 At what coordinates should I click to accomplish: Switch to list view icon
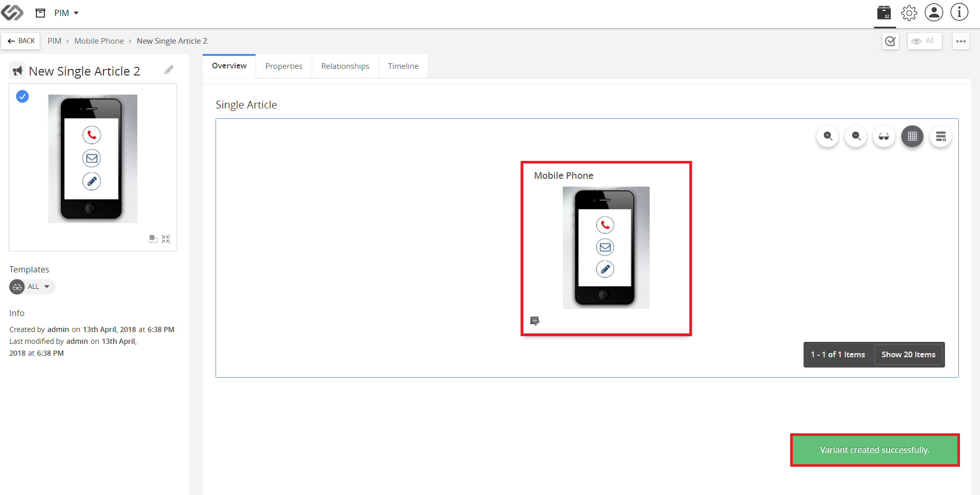click(x=940, y=136)
